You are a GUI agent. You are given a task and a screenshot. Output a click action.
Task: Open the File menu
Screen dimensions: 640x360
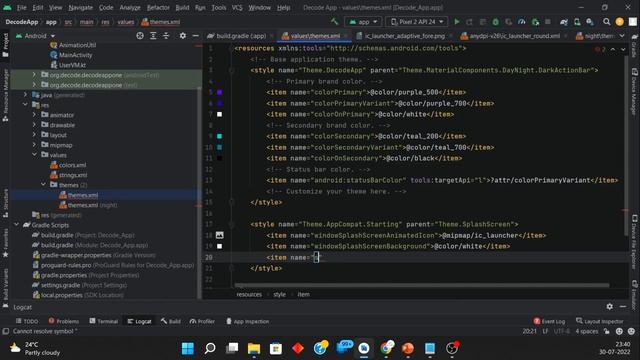click(22, 7)
